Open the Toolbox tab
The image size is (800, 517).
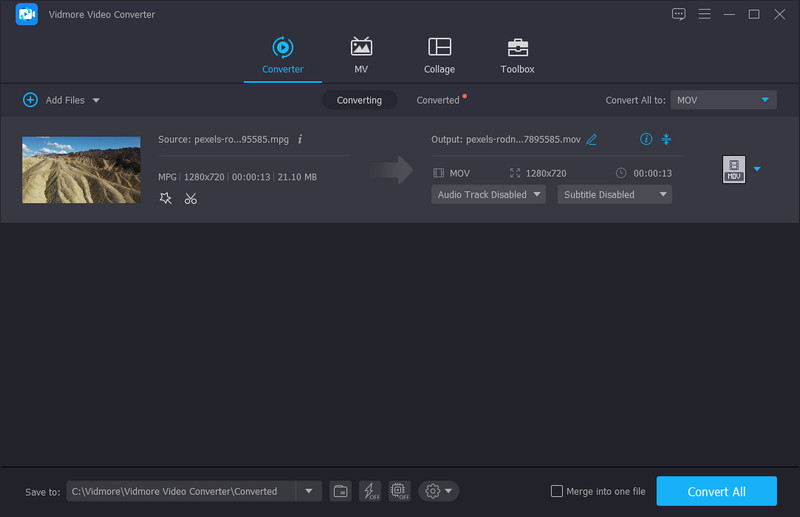click(517, 55)
